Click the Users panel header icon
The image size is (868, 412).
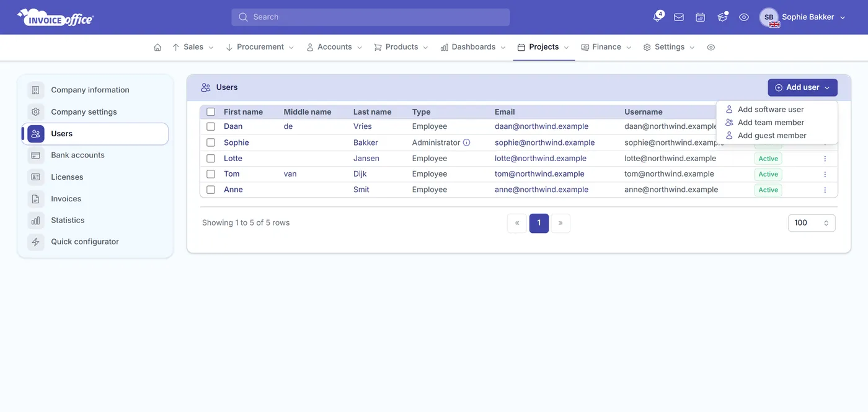(x=206, y=87)
